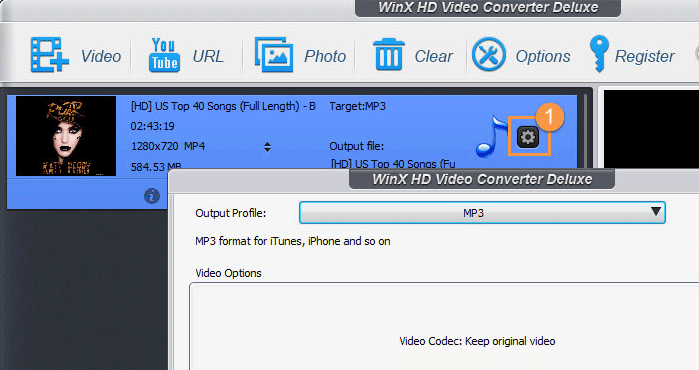Screen dimensions: 699x370
Task: Click the '[HD] US Top 40 Songs' title
Action: click(x=223, y=106)
